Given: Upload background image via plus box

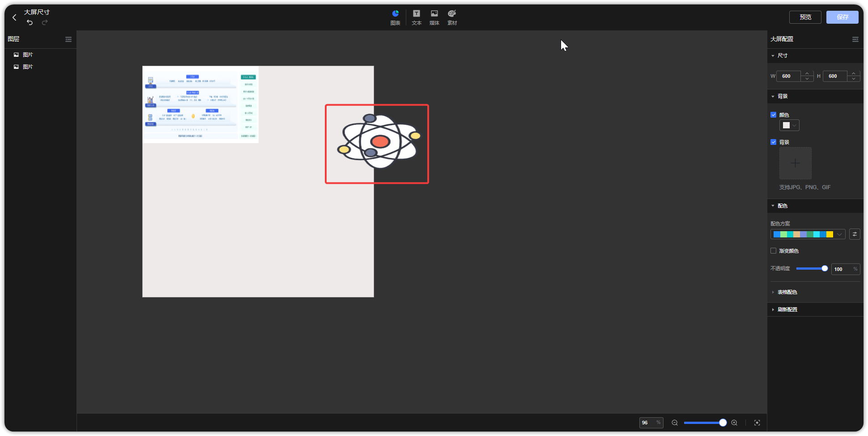Looking at the screenshot, I should click(x=796, y=163).
